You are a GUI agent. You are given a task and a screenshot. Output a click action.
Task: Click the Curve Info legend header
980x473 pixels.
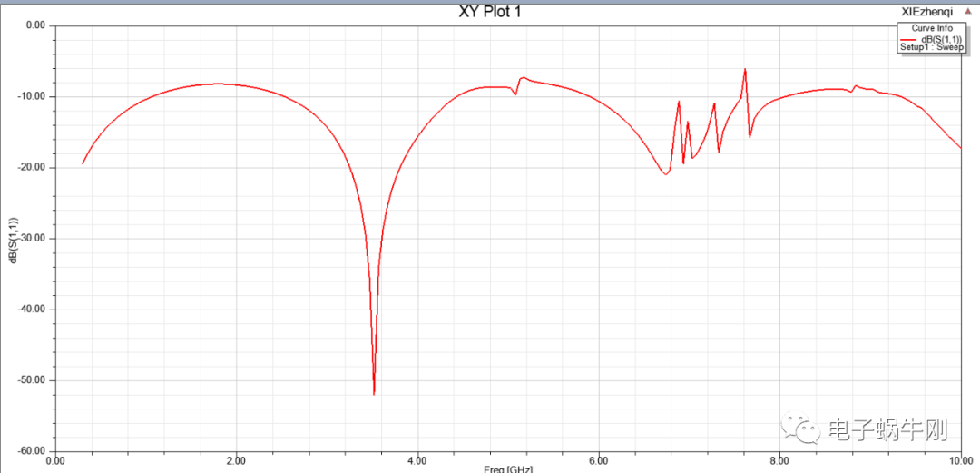932,28
